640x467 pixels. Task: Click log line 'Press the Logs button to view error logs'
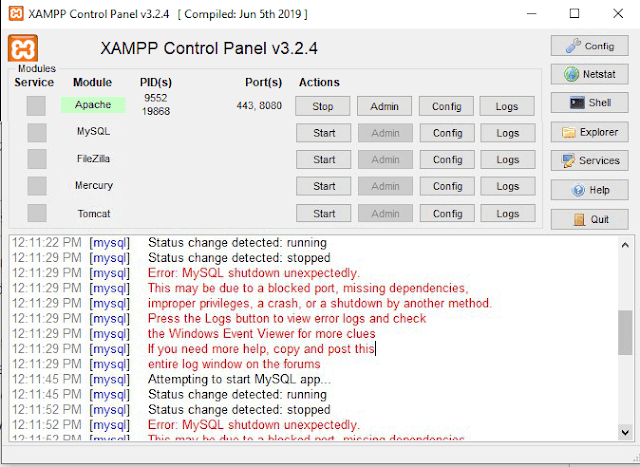[x=287, y=318]
